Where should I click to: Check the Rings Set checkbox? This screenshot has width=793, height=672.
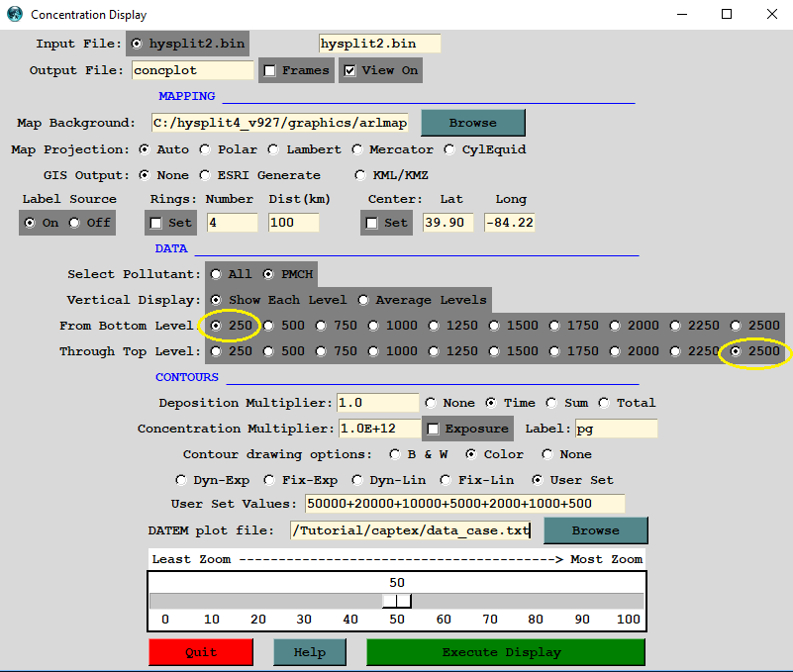click(155, 223)
